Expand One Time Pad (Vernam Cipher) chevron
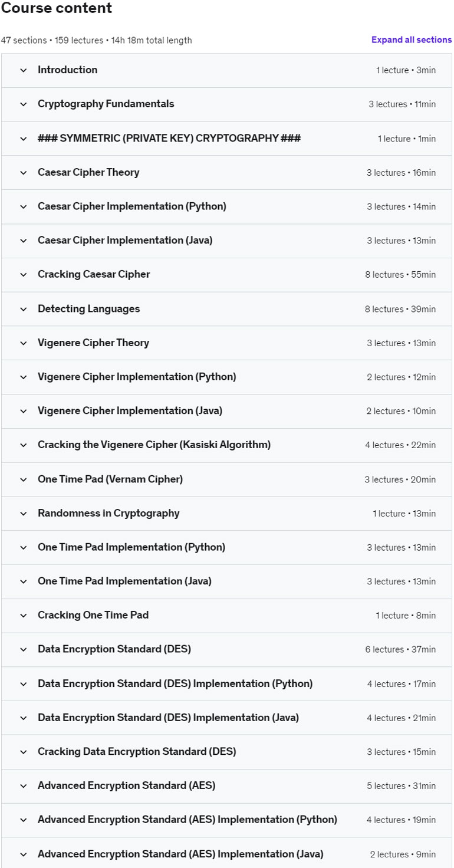 point(24,479)
